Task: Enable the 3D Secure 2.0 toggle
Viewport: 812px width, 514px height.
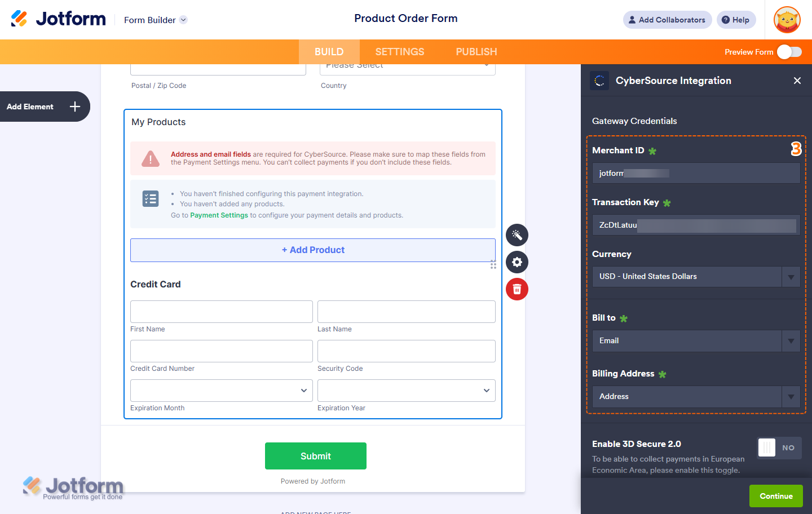Action: tap(779, 448)
